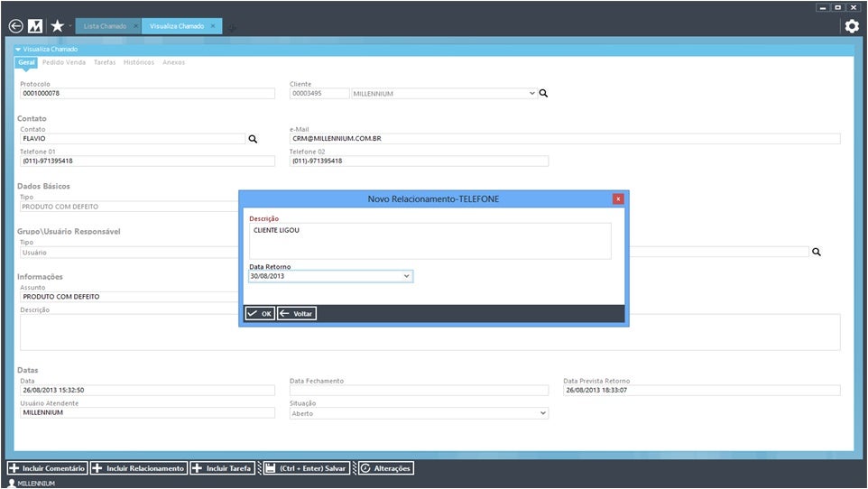Screen dimensions: 868x489
Task: Search Cliente with the magnifier icon
Action: point(543,93)
